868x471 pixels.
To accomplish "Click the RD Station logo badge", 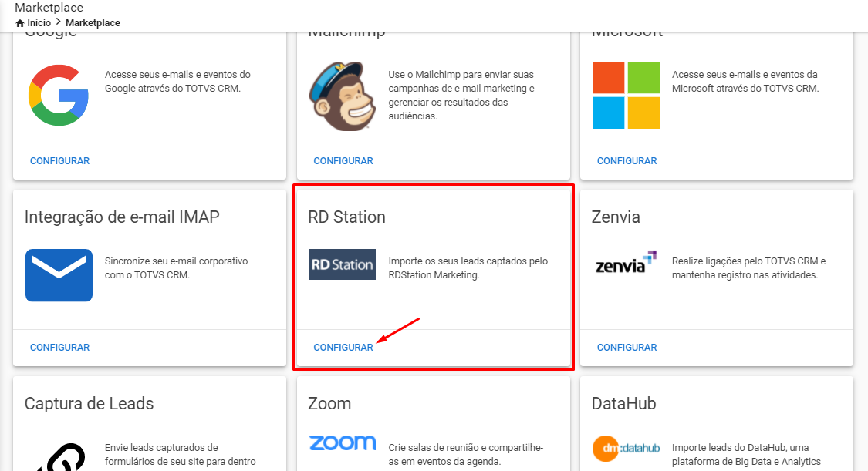I will click(342, 264).
